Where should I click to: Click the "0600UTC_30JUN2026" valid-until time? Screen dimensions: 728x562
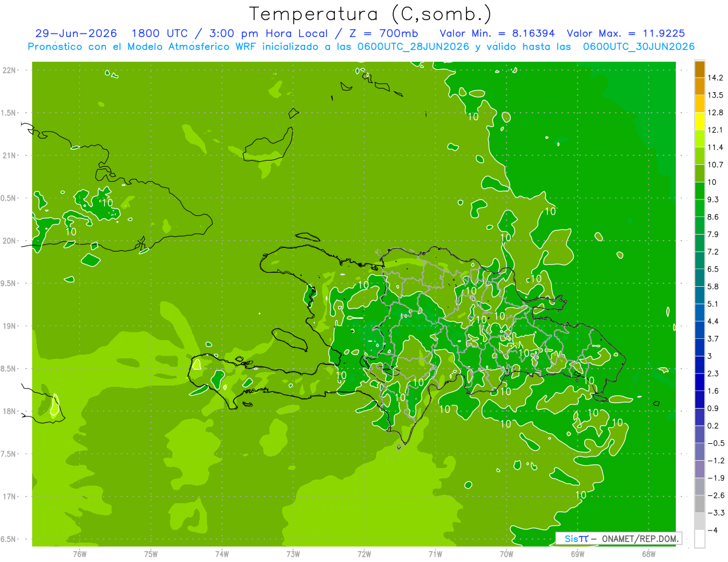(638, 47)
